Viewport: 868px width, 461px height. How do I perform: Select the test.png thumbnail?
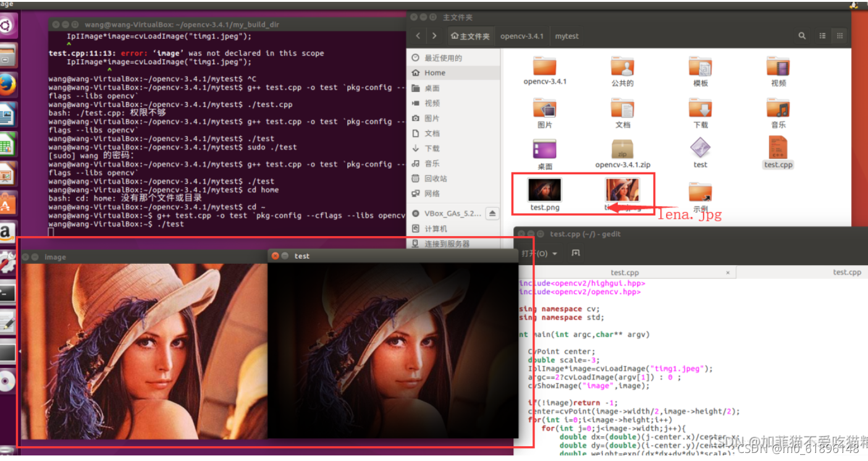coord(545,189)
